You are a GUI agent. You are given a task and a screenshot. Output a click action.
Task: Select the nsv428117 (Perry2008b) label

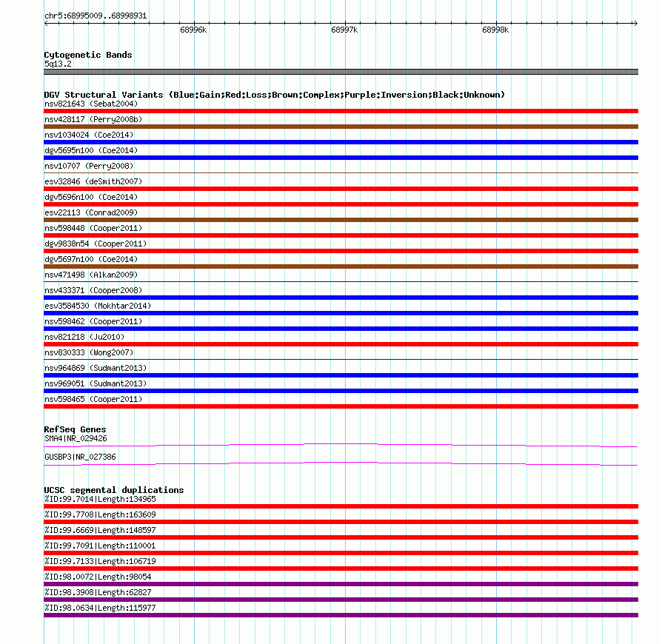click(x=93, y=119)
